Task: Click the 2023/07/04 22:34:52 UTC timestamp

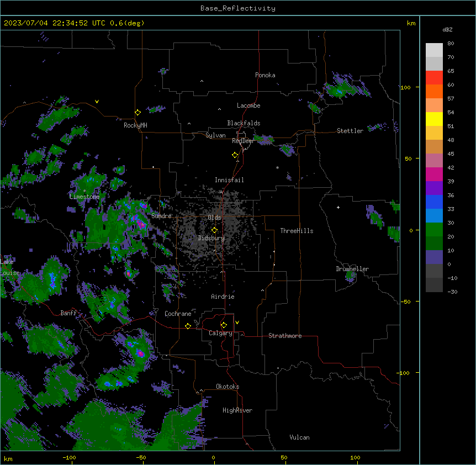Action: click(55, 23)
